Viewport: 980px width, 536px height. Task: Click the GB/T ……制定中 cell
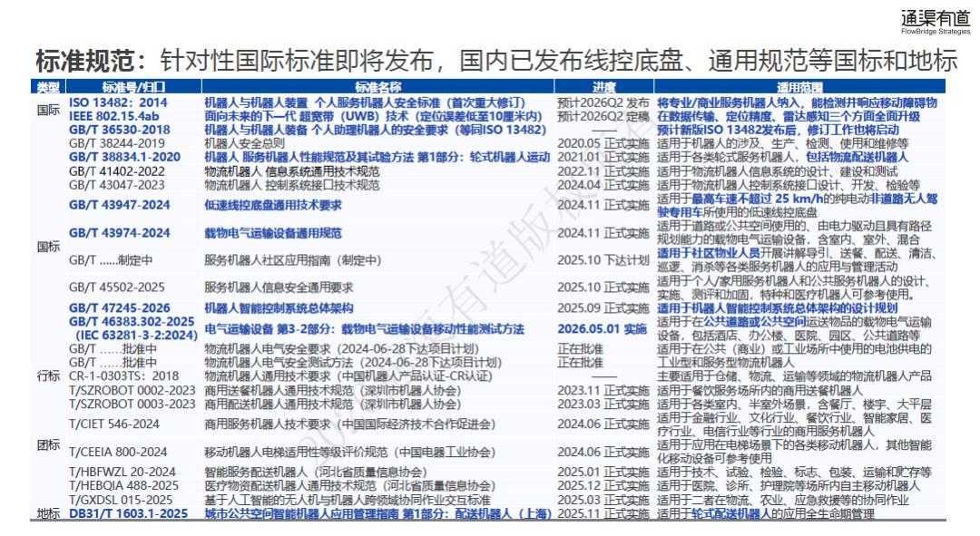[x=111, y=260]
